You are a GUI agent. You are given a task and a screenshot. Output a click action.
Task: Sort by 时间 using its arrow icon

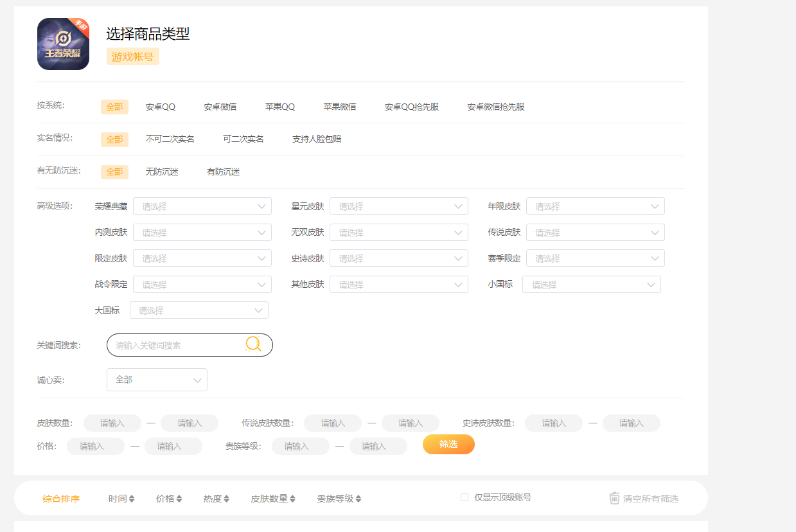[132, 499]
